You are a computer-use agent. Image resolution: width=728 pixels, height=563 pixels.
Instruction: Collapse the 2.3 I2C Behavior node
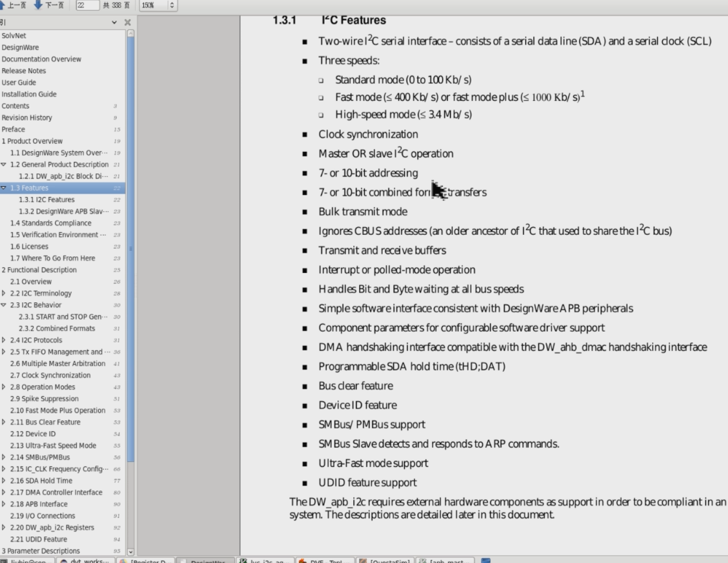point(4,305)
